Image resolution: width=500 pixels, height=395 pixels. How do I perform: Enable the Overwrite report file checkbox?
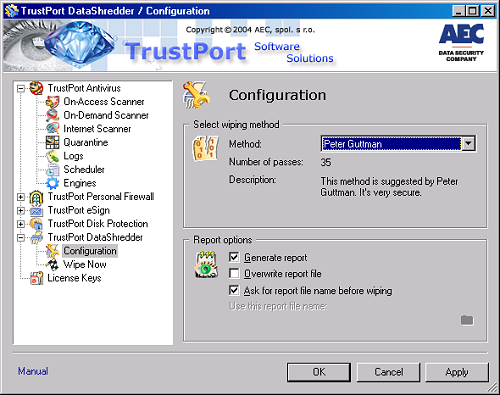click(x=234, y=274)
